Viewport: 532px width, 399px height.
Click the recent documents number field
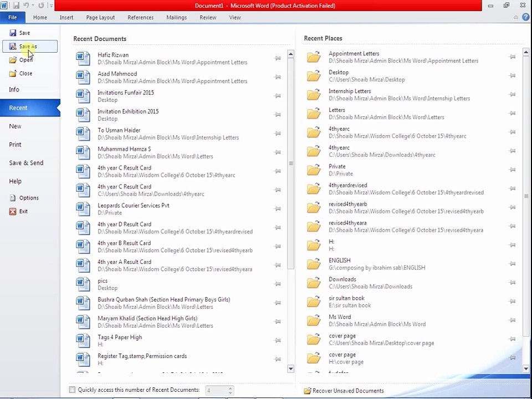coord(216,391)
